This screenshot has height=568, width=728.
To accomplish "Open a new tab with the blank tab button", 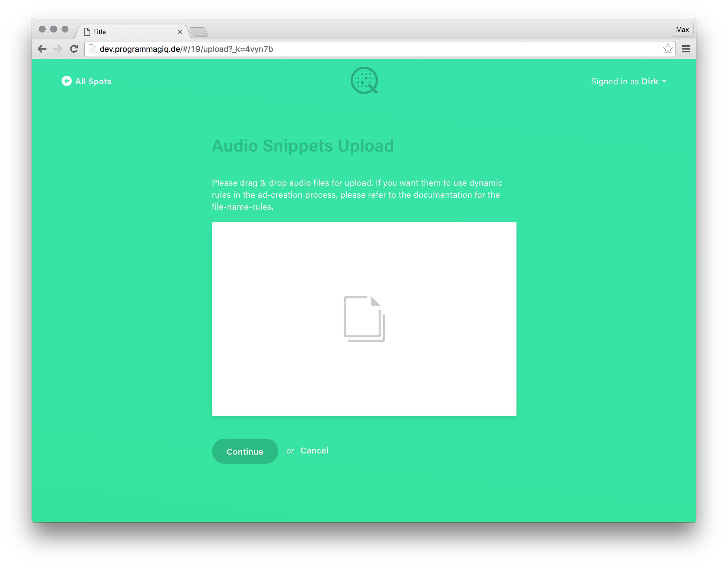I will tap(199, 32).
